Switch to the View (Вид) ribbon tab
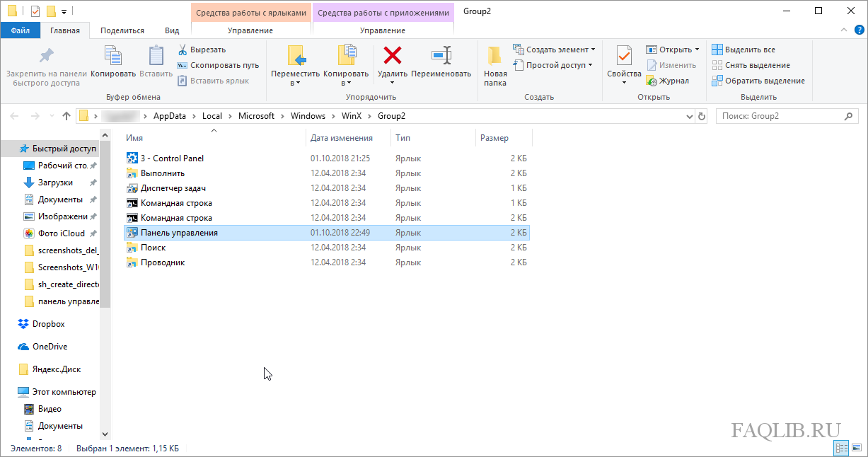 [x=172, y=30]
